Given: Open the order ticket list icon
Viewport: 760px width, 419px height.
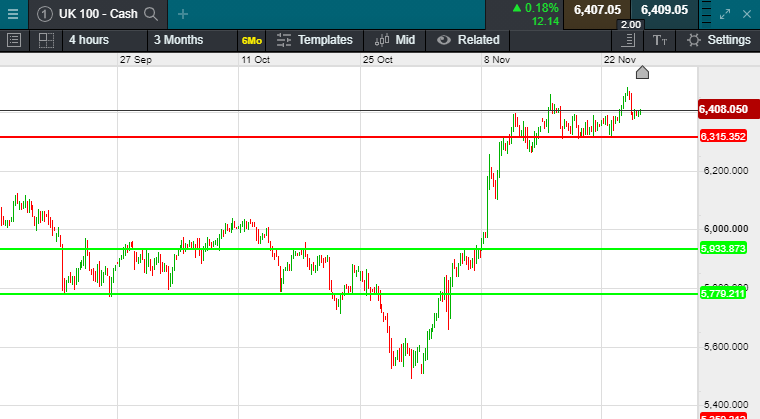Looking at the screenshot, I should point(14,40).
